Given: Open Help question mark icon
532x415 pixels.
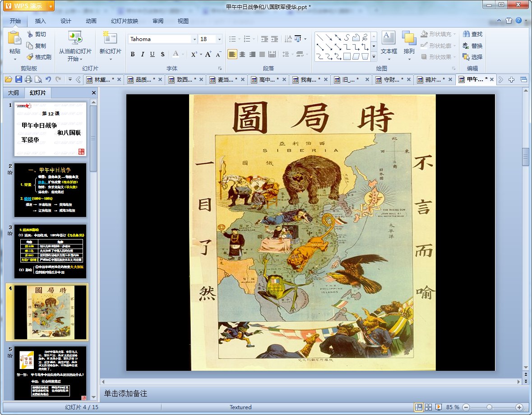Looking at the screenshot, I should tap(518, 20).
